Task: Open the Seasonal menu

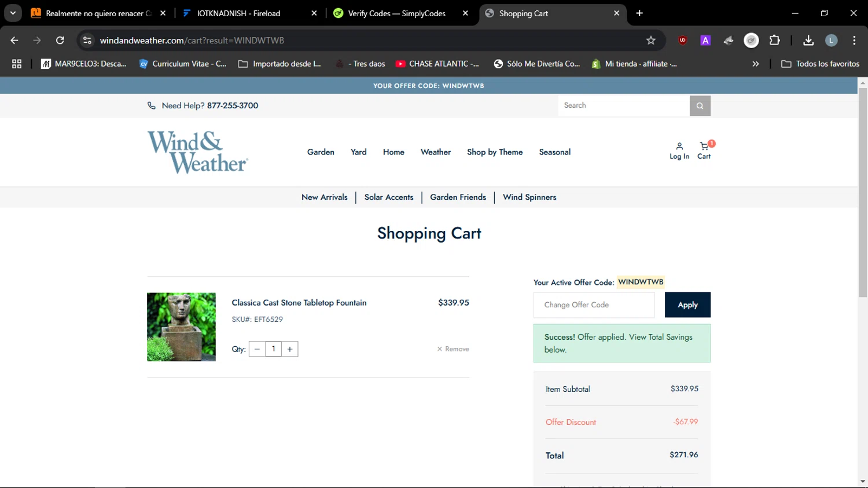Action: pos(555,152)
